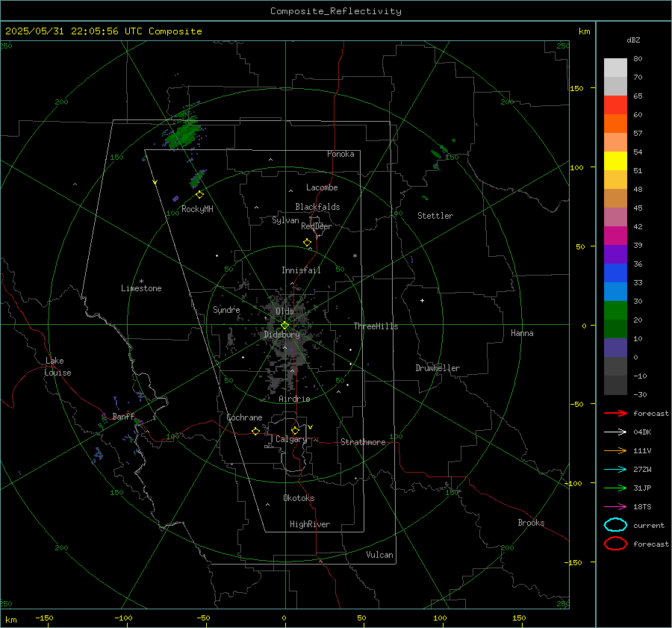Screen dimensions: 672x628
Task: Click the yellow diamond marker below Cochrane
Action: [256, 431]
